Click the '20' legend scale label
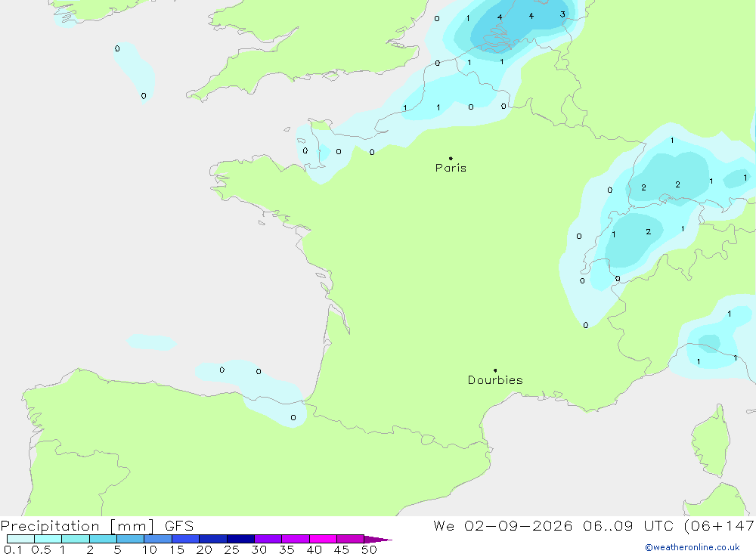Screen dimensions: 756x554 point(204,549)
